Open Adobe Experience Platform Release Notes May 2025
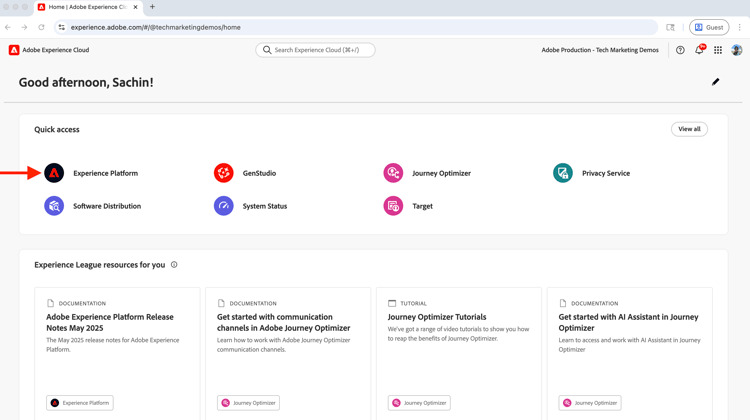750x420 pixels. coord(110,322)
